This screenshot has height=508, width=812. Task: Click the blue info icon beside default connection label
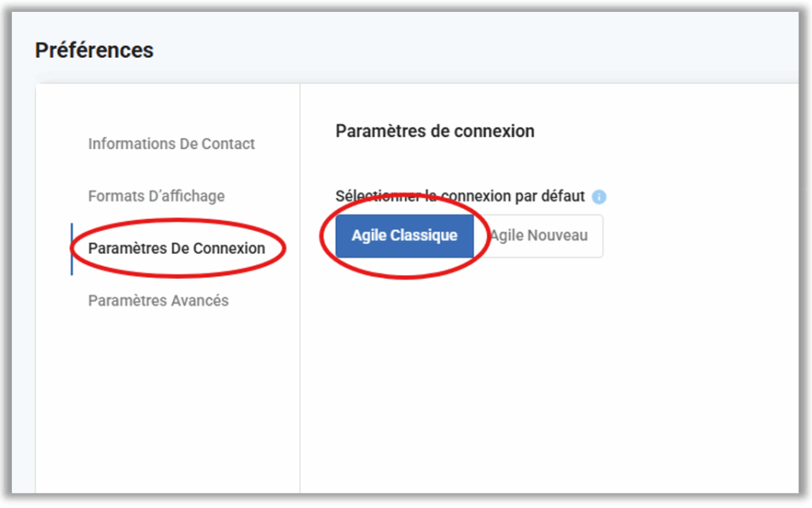(599, 197)
